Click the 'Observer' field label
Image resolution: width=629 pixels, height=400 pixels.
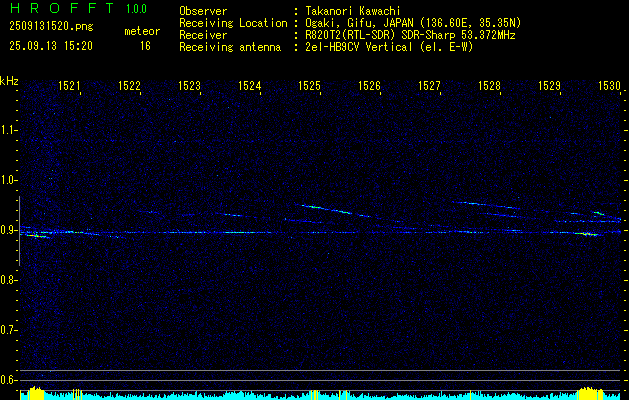click(x=203, y=11)
